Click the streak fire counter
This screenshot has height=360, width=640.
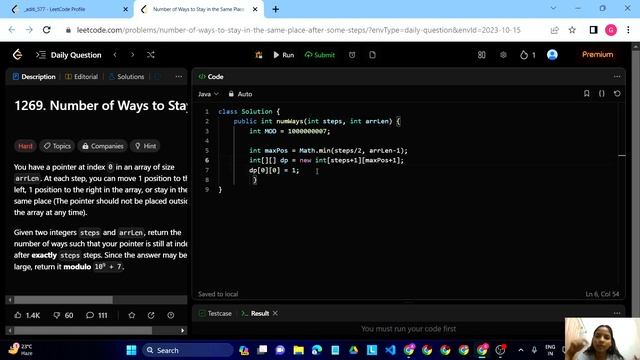tap(527, 55)
